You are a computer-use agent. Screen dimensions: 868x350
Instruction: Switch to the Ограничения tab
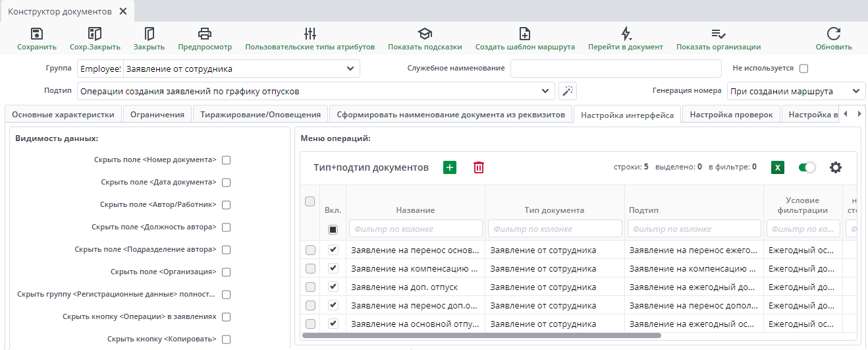pyautogui.click(x=157, y=115)
